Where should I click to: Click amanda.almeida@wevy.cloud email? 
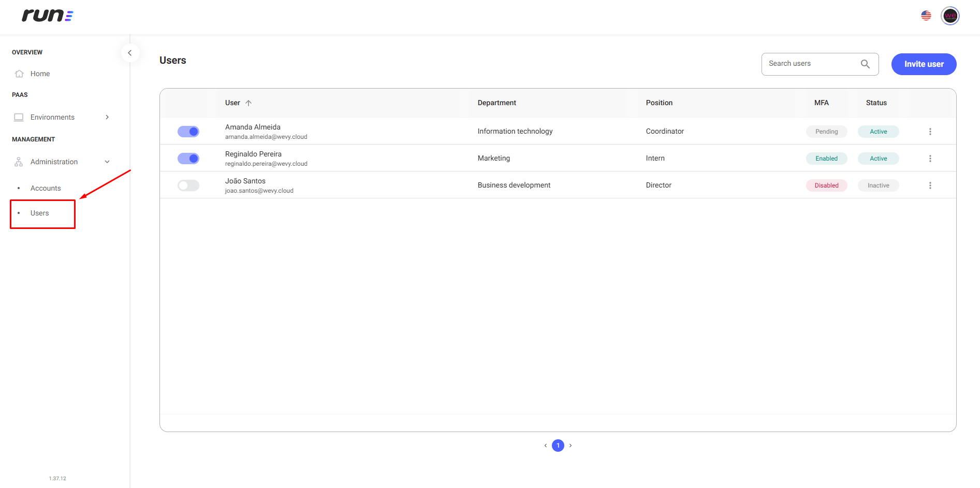click(266, 137)
